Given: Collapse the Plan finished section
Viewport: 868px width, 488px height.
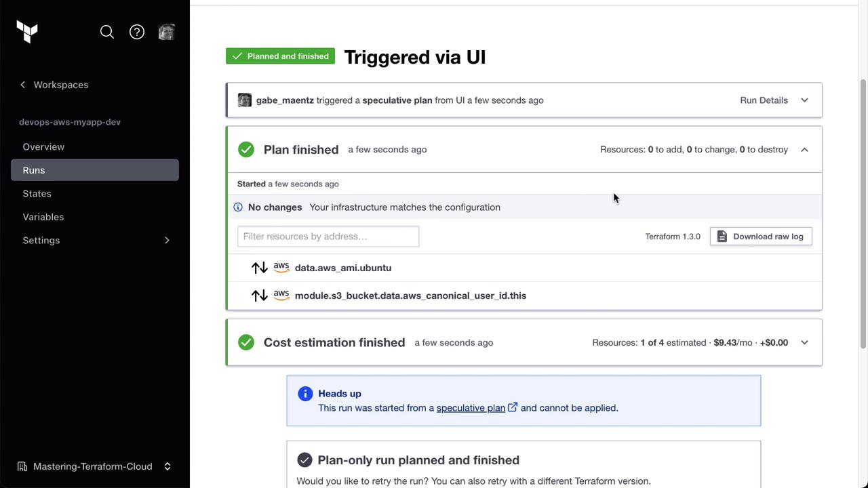Looking at the screenshot, I should [x=804, y=150].
